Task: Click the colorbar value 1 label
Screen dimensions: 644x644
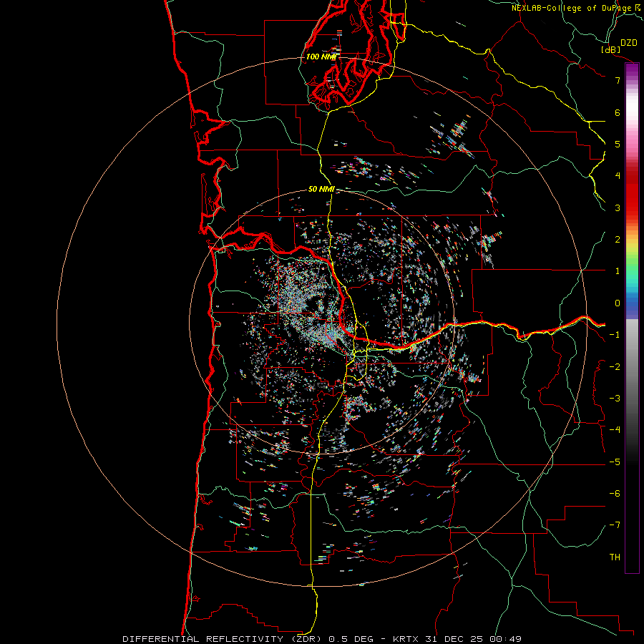Action: click(618, 271)
